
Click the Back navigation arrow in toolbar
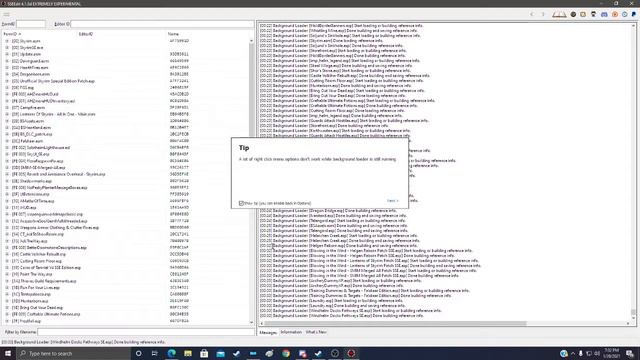pyautogui.click(x=532, y=14)
